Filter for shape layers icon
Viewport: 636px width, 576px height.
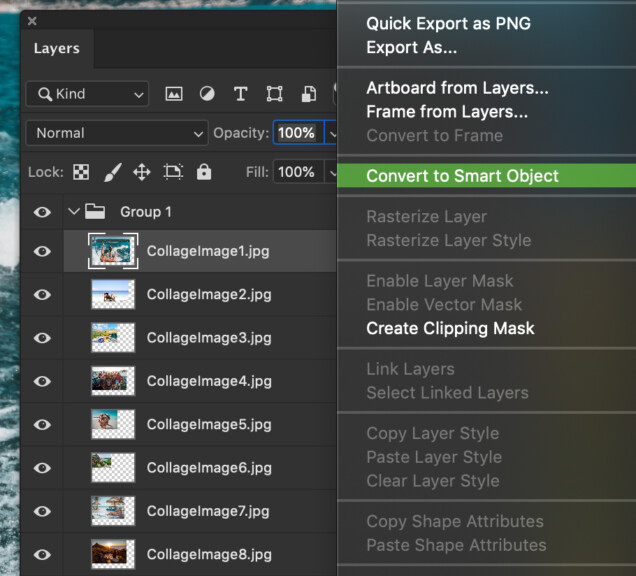click(274, 94)
